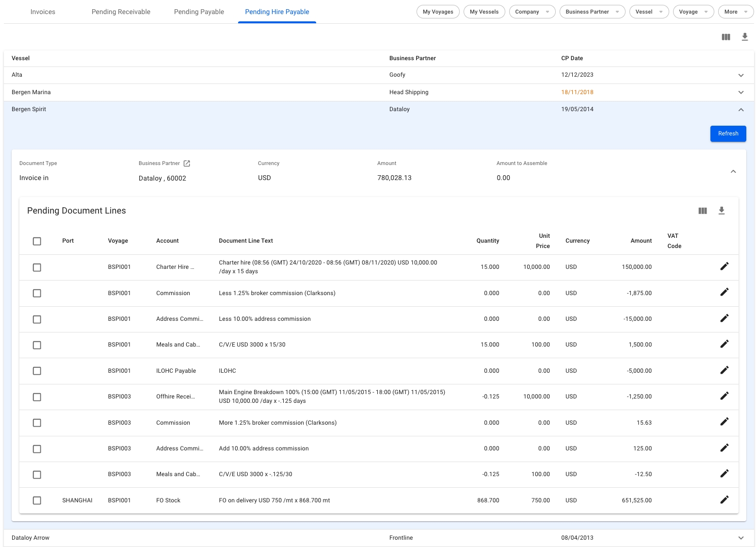The width and height of the screenshot is (756, 547).
Task: Open column settings in Pending Document Lines
Action: click(702, 211)
